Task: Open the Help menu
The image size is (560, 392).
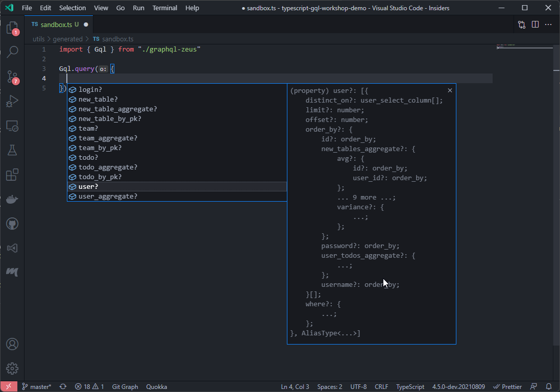Action: pyautogui.click(x=192, y=8)
